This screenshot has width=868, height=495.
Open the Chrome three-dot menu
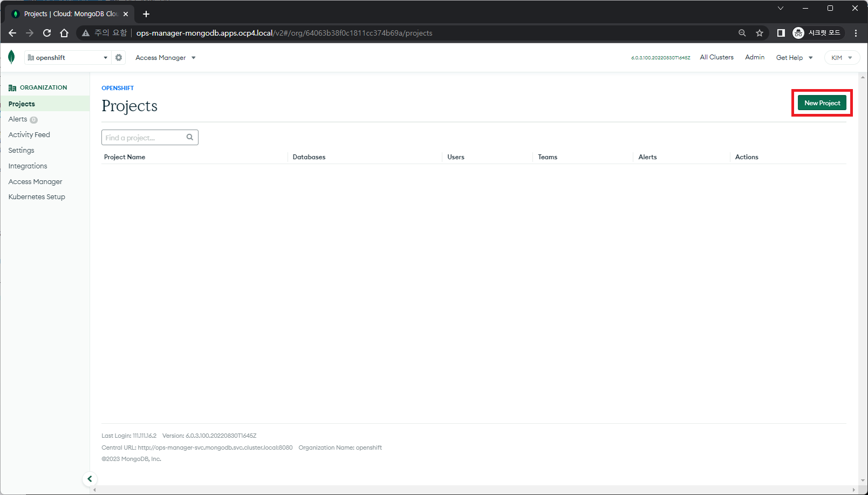click(x=856, y=33)
